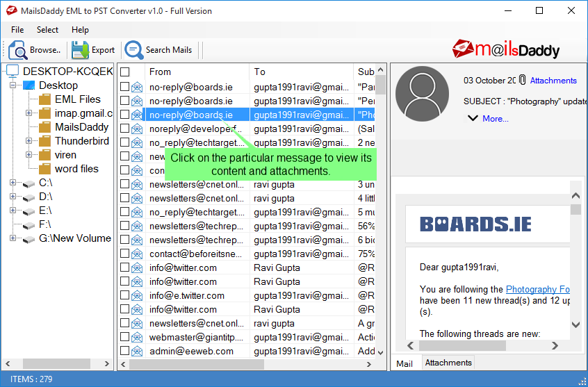Select the EML Files folder icon
This screenshot has height=387, width=588.
click(x=45, y=99)
